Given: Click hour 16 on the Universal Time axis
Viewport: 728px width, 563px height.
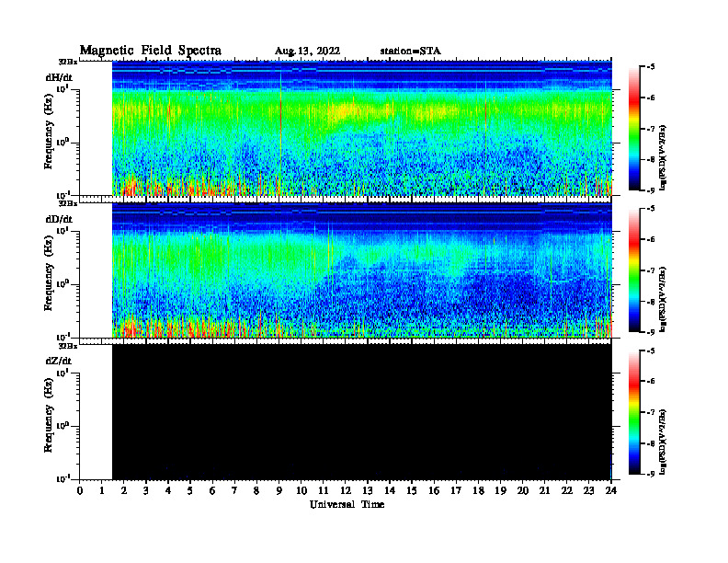Looking at the screenshot, I should (434, 490).
